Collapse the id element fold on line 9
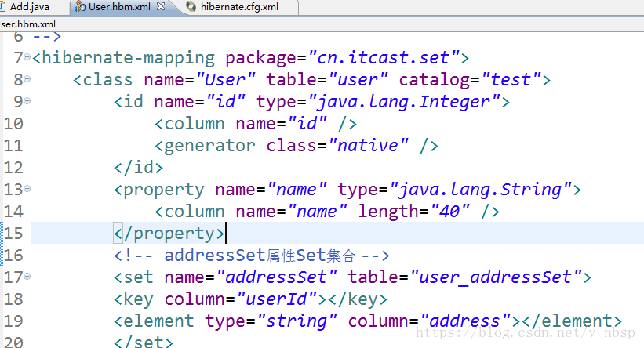644x348 pixels. coord(27,100)
